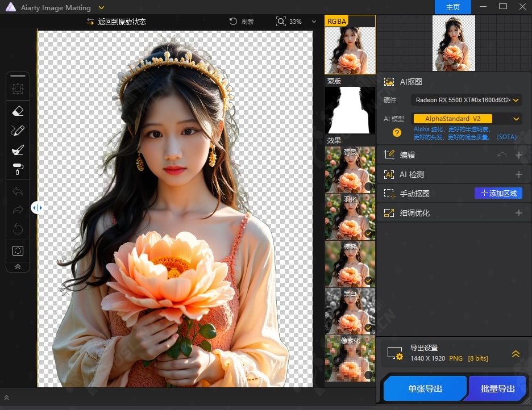The image size is (532, 410).
Task: Click the PNG export format text
Action: coord(456,358)
